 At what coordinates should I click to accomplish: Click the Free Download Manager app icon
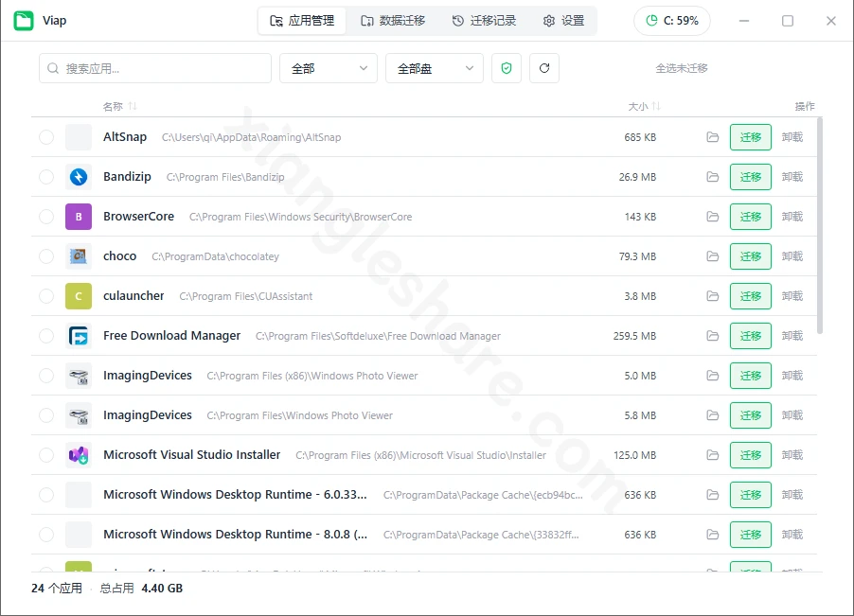tap(79, 336)
